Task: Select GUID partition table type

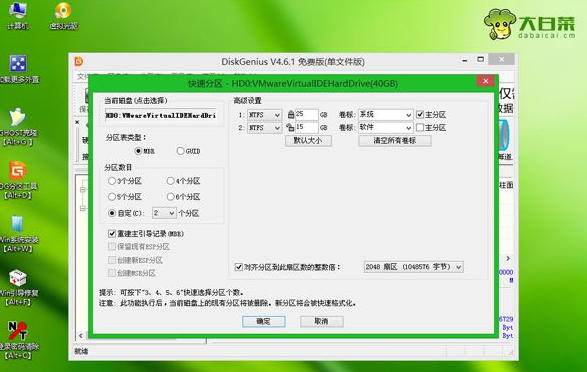Action: (188, 151)
